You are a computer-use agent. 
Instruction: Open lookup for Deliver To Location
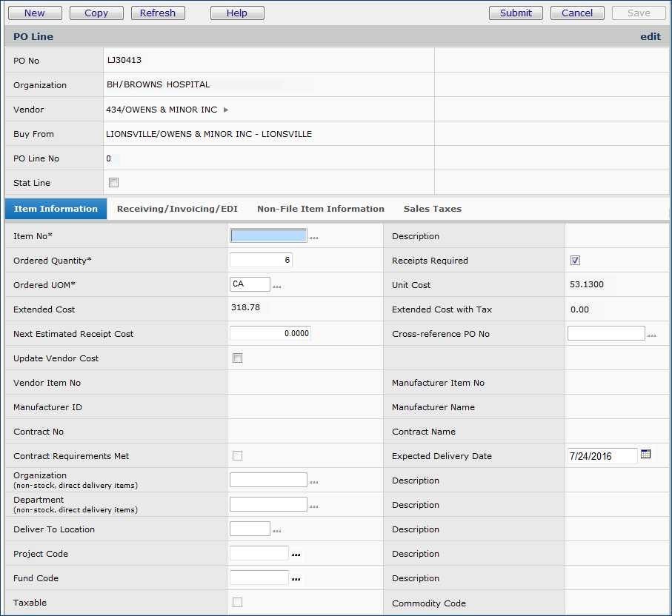click(x=276, y=531)
